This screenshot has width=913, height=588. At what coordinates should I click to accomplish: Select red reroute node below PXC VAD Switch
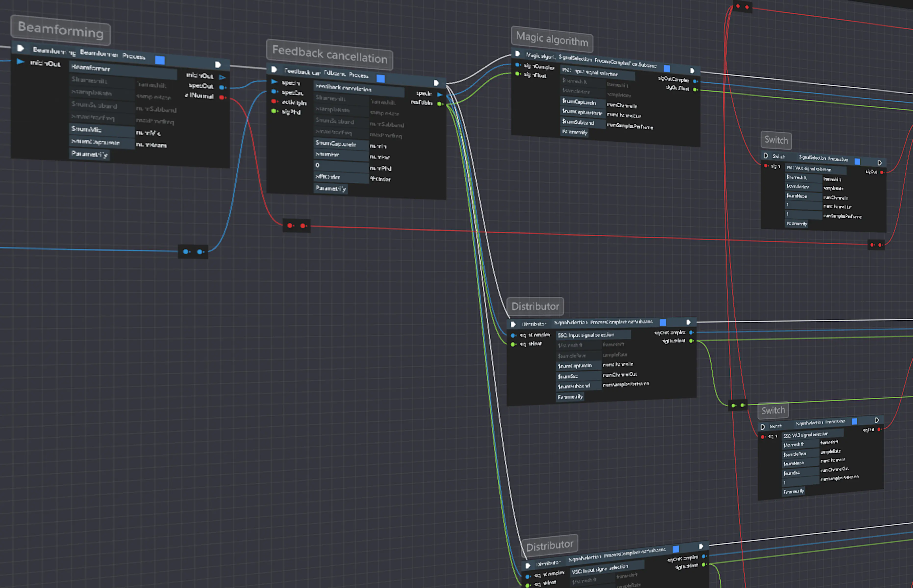pyautogui.click(x=876, y=245)
